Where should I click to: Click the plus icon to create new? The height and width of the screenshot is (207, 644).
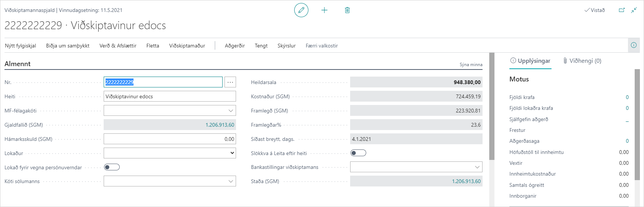(x=324, y=10)
